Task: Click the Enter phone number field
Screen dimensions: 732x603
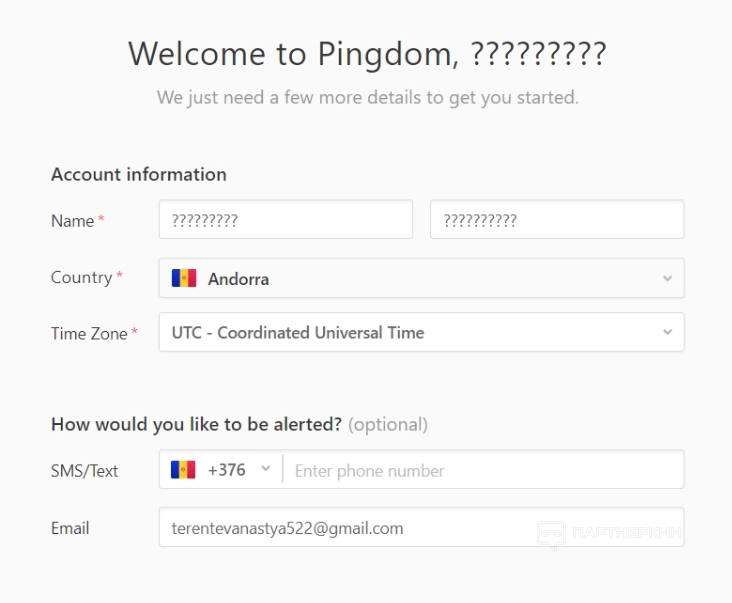Action: tap(484, 470)
